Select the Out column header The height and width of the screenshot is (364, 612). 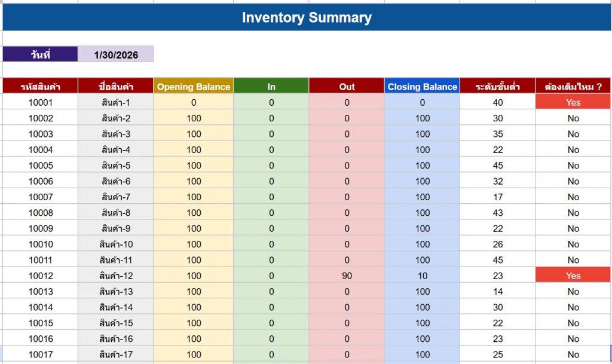[347, 87]
